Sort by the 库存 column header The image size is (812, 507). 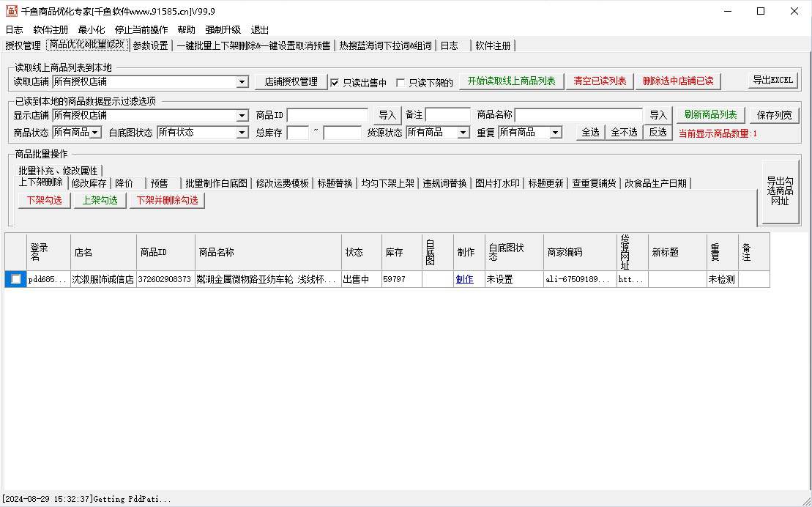pos(394,252)
